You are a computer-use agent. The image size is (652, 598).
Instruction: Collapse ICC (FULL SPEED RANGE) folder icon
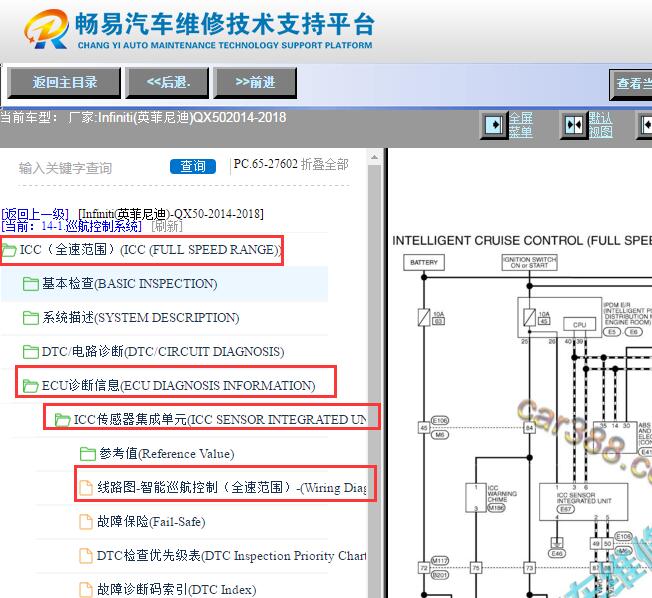[x=9, y=250]
